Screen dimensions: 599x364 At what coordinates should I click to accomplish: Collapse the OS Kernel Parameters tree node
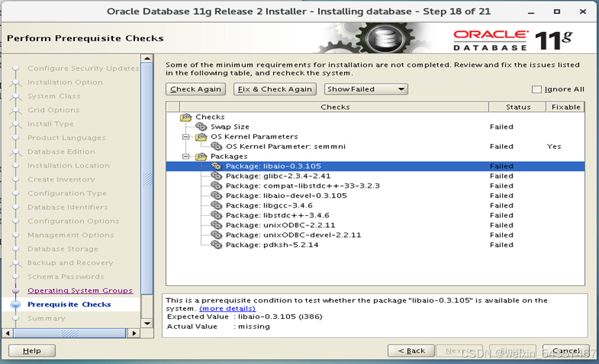[x=186, y=137]
